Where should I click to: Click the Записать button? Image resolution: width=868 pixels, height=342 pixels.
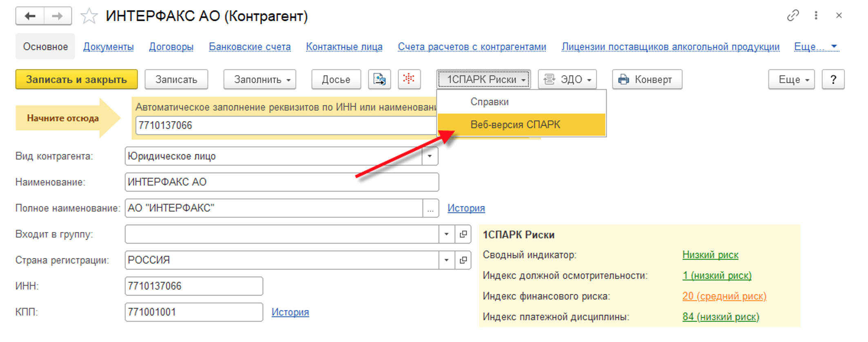pos(176,79)
